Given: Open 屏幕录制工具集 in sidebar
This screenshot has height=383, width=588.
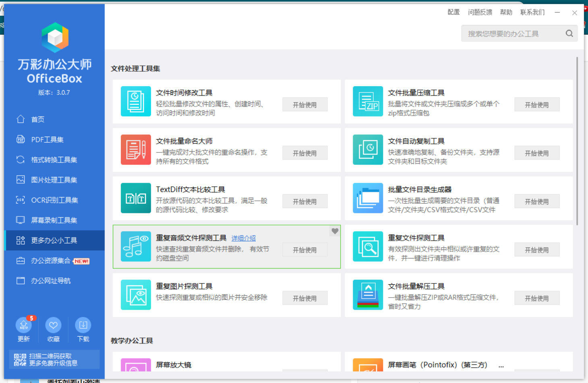Looking at the screenshot, I should (54, 220).
